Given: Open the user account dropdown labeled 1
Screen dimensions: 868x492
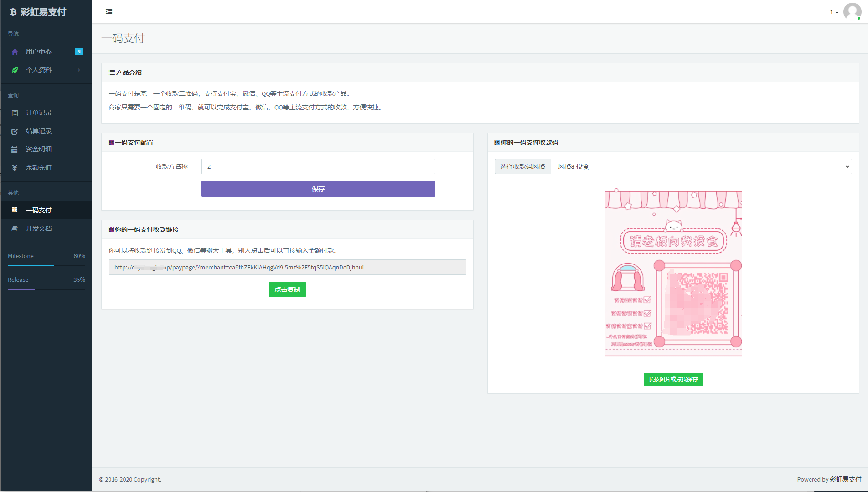Looking at the screenshot, I should click(x=834, y=12).
